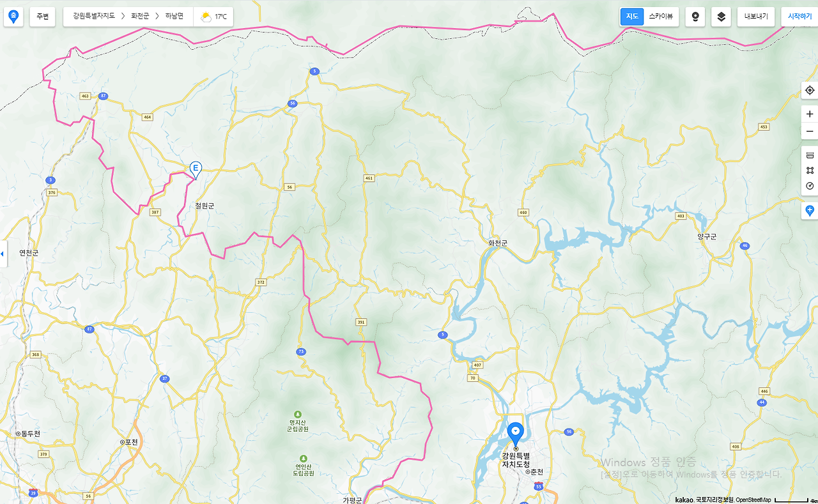Open the map layers icon

coord(721,17)
